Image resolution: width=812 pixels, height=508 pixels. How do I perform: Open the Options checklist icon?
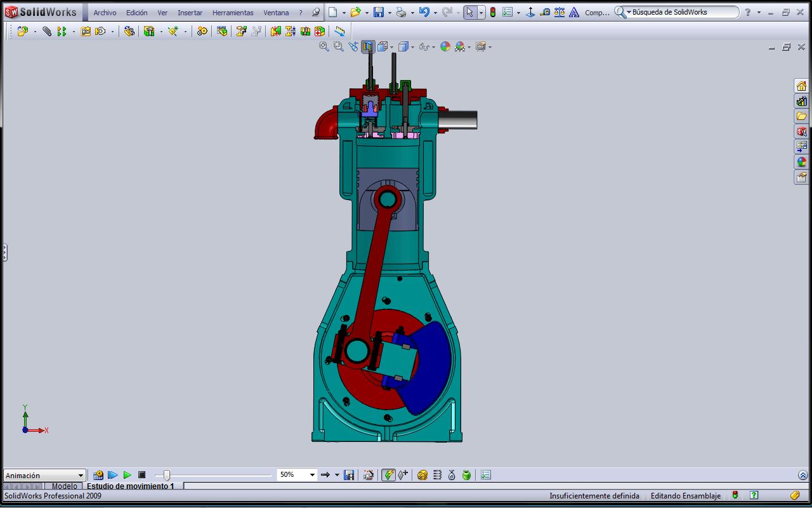[x=507, y=12]
